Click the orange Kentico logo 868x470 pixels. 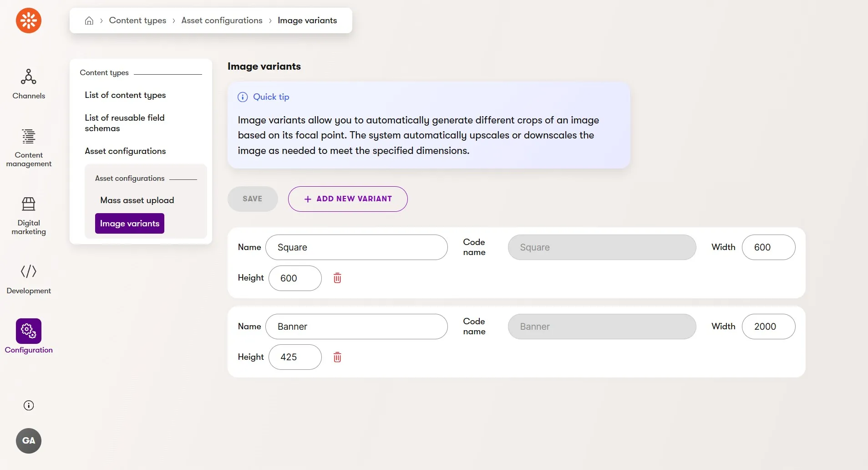29,20
